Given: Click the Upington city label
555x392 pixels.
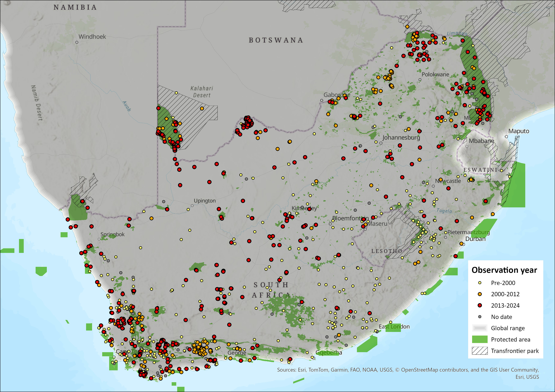Looking at the screenshot, I should pyautogui.click(x=205, y=201).
